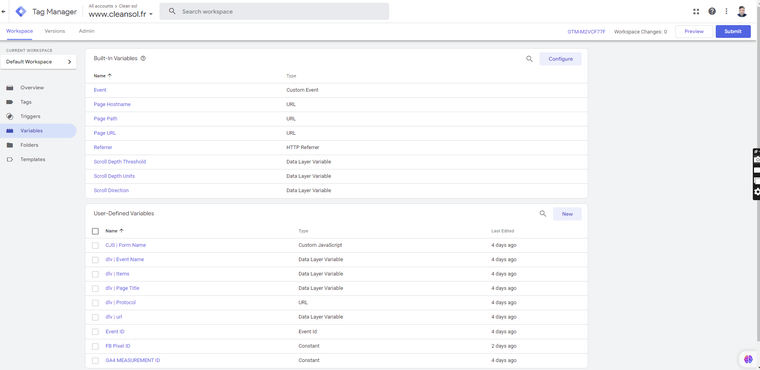Check the CJS | Form Name checkbox
760x370 pixels.
(95, 245)
